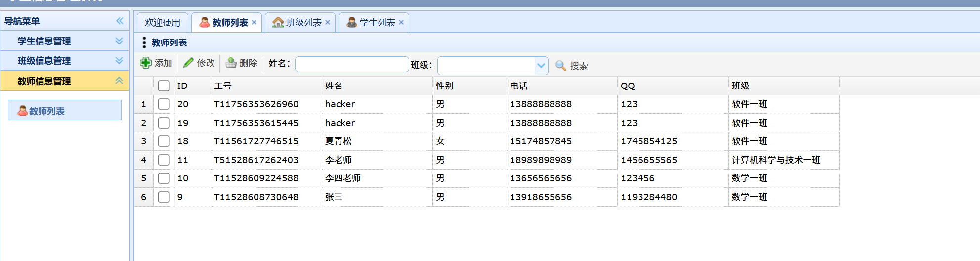Click the teacher icon in sidebar list
Image resolution: width=980 pixels, height=261 pixels.
coord(22,111)
